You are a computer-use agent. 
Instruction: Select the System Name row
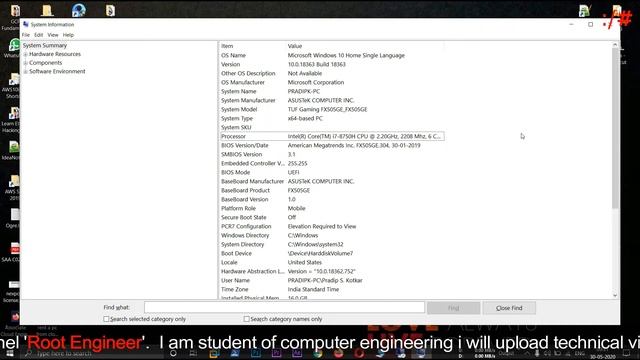[332, 91]
